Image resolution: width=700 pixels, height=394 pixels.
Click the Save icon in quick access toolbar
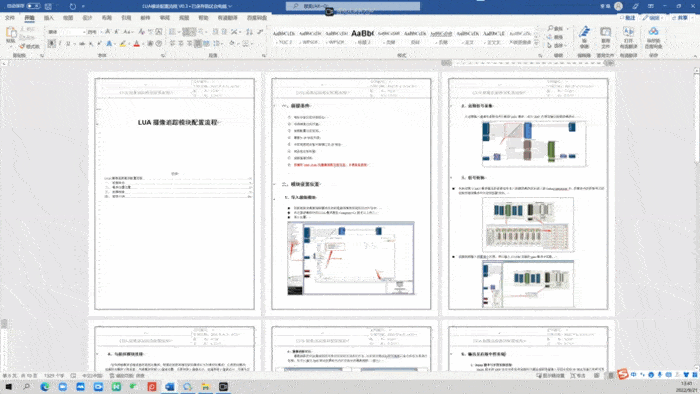48,6
